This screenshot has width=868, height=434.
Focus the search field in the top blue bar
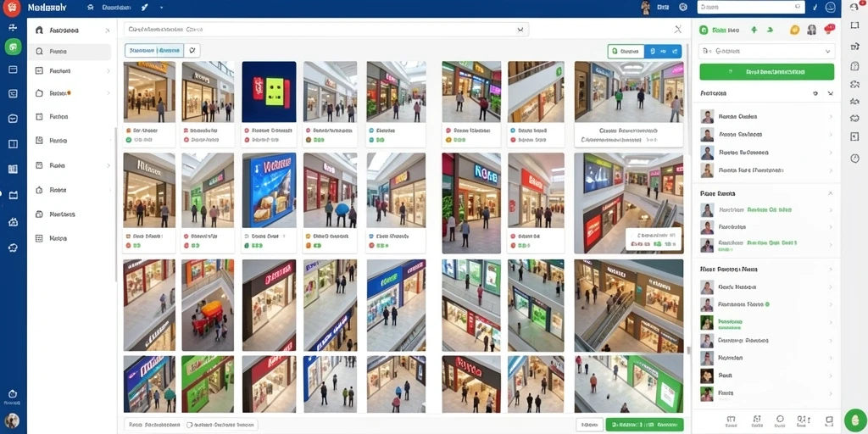(x=751, y=7)
